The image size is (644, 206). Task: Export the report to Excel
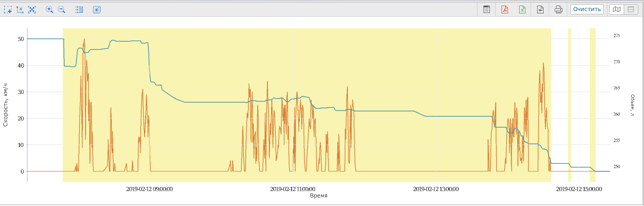[522, 9]
